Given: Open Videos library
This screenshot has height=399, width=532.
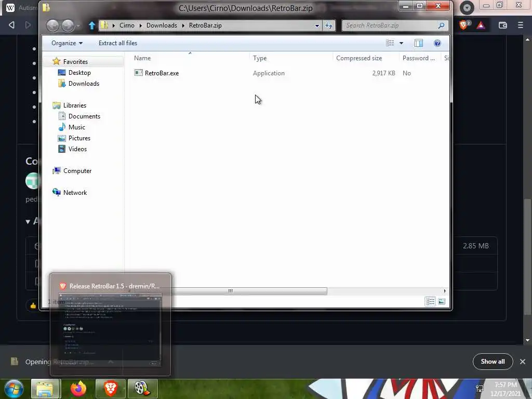Looking at the screenshot, I should 77,149.
